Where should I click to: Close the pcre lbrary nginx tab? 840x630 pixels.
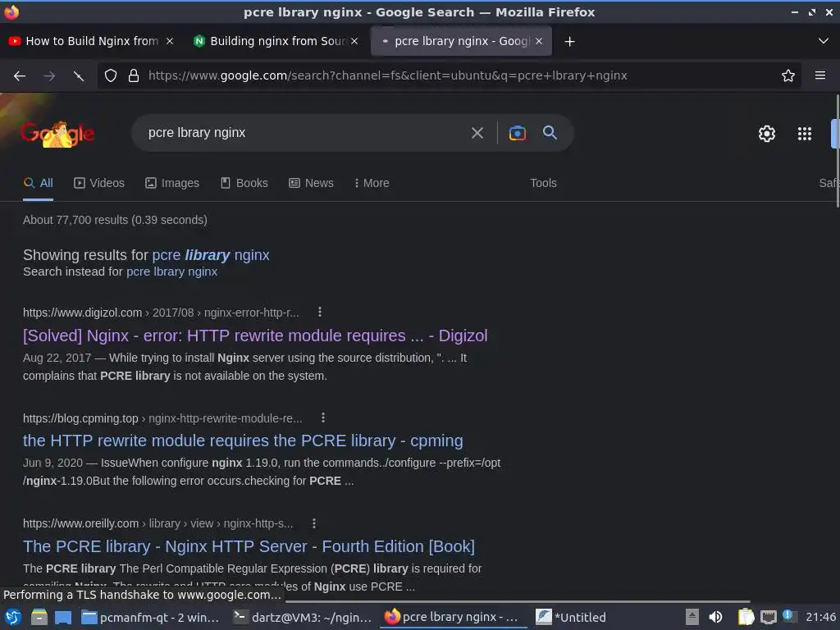538,41
